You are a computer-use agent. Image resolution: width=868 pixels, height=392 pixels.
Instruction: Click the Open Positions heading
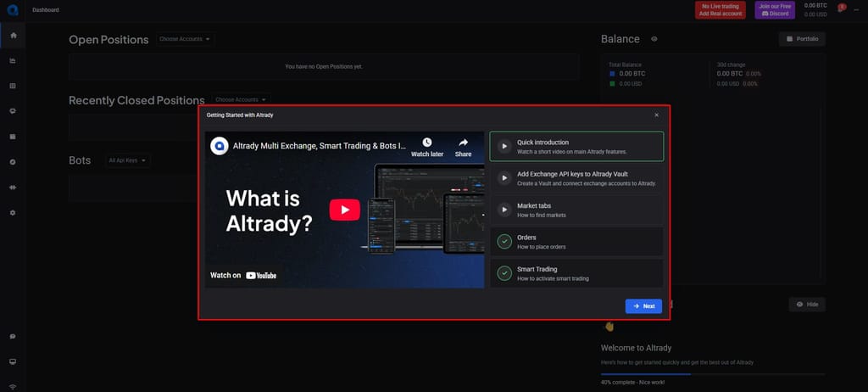point(108,40)
